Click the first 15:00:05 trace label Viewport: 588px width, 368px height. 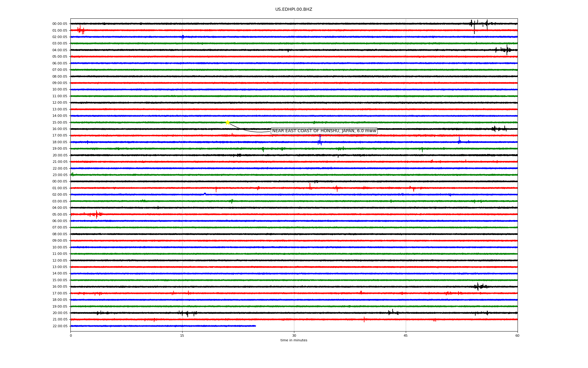[x=60, y=122]
